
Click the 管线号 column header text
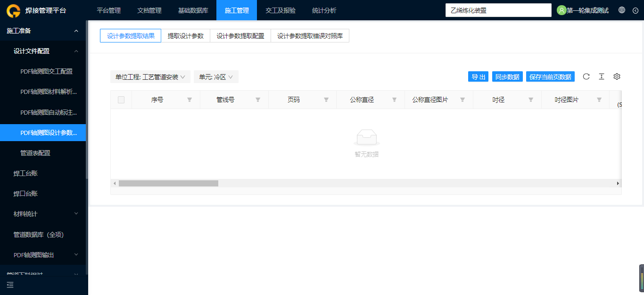pos(225,100)
